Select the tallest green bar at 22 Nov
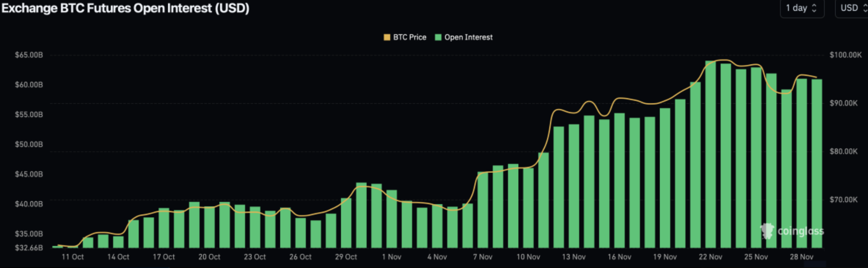Screen dimensions: 868x268 [710, 154]
